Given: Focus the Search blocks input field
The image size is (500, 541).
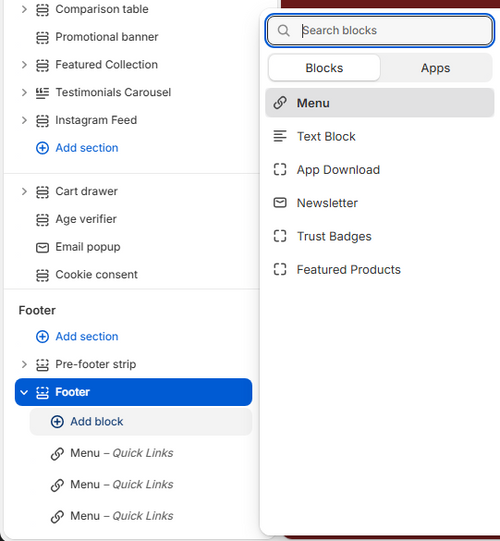Looking at the screenshot, I should click(x=380, y=30).
